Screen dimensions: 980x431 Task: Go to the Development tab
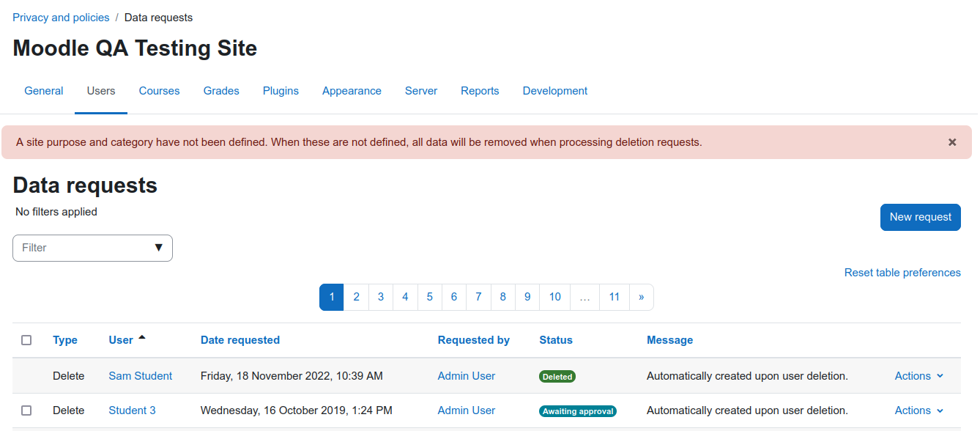[554, 91]
